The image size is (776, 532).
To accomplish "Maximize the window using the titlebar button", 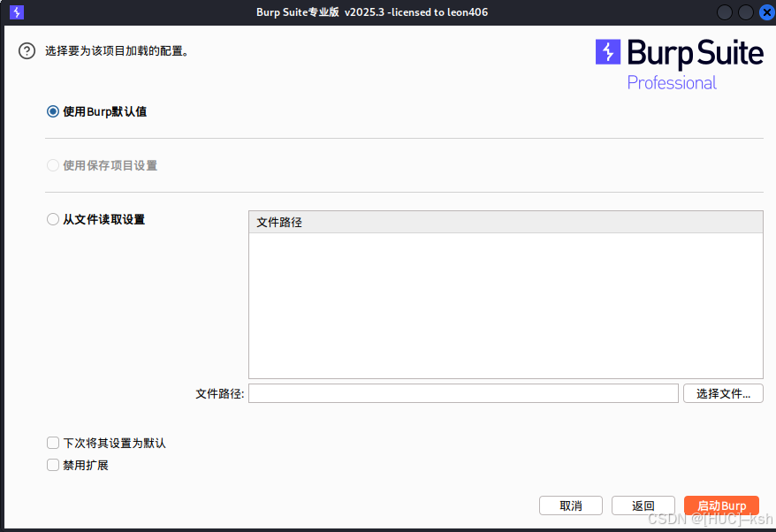I will pyautogui.click(x=746, y=12).
